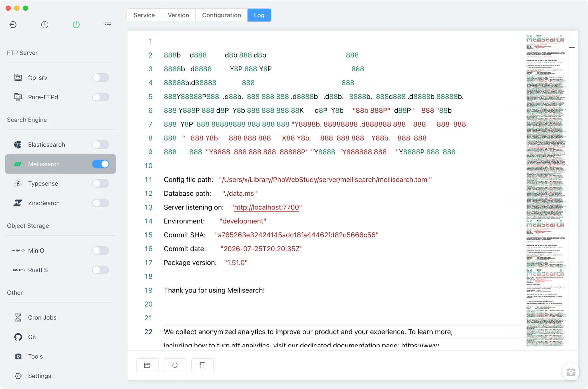The width and height of the screenshot is (588, 389).
Task: Open the http://localhost:7700 link
Action: tap(266, 207)
